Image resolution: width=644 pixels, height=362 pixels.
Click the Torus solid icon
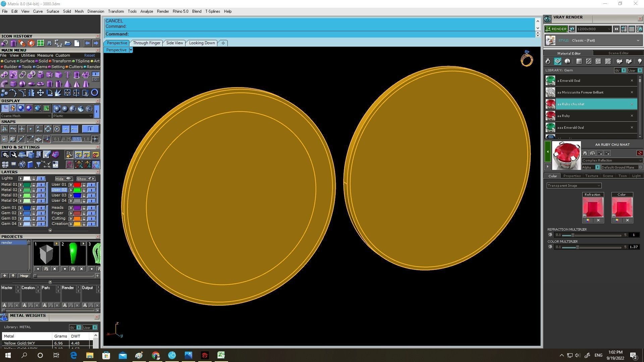(x=40, y=84)
